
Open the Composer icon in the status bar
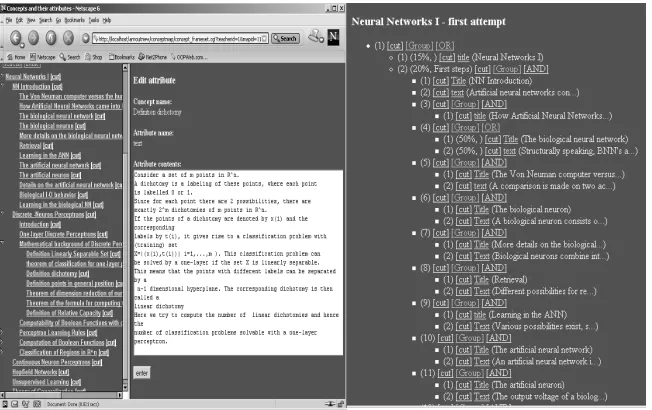(x=26, y=404)
